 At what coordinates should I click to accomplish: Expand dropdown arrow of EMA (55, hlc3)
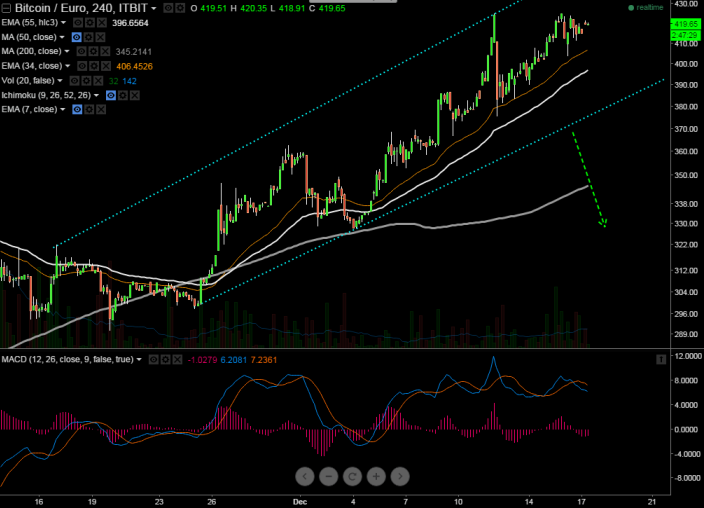click(x=63, y=22)
